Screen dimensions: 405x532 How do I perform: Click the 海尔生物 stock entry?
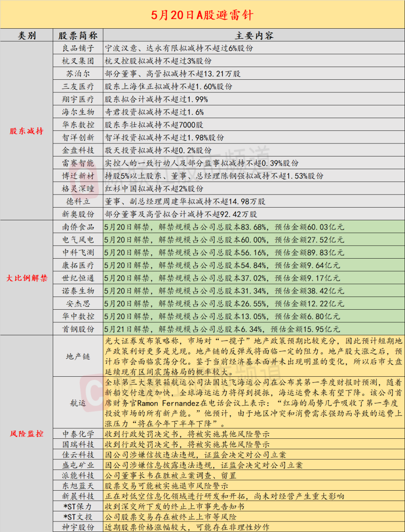pos(78,112)
